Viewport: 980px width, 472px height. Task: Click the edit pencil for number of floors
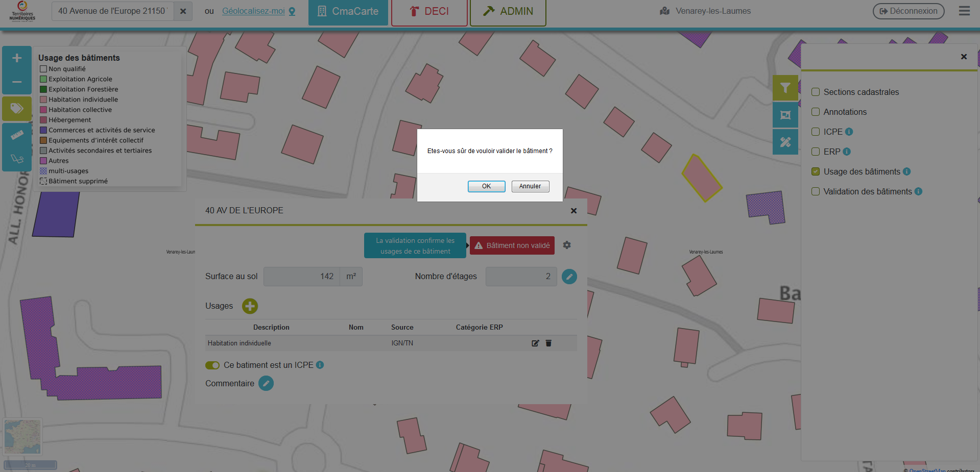569,277
